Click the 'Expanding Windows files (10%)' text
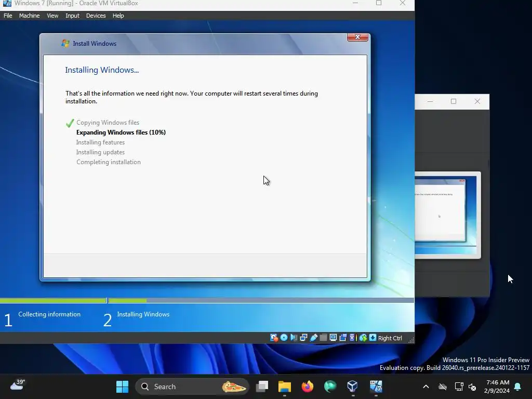The width and height of the screenshot is (532, 399). tap(121, 132)
